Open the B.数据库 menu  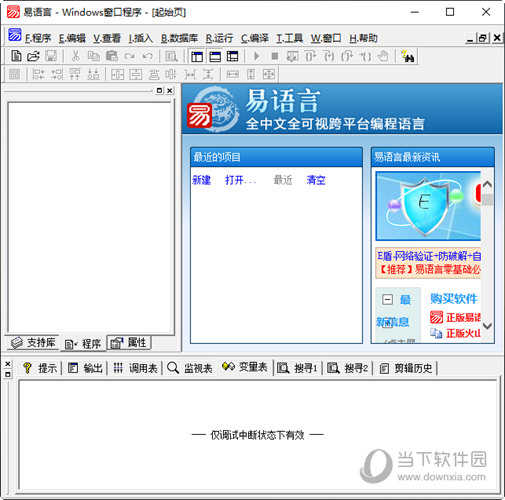pyautogui.click(x=179, y=38)
